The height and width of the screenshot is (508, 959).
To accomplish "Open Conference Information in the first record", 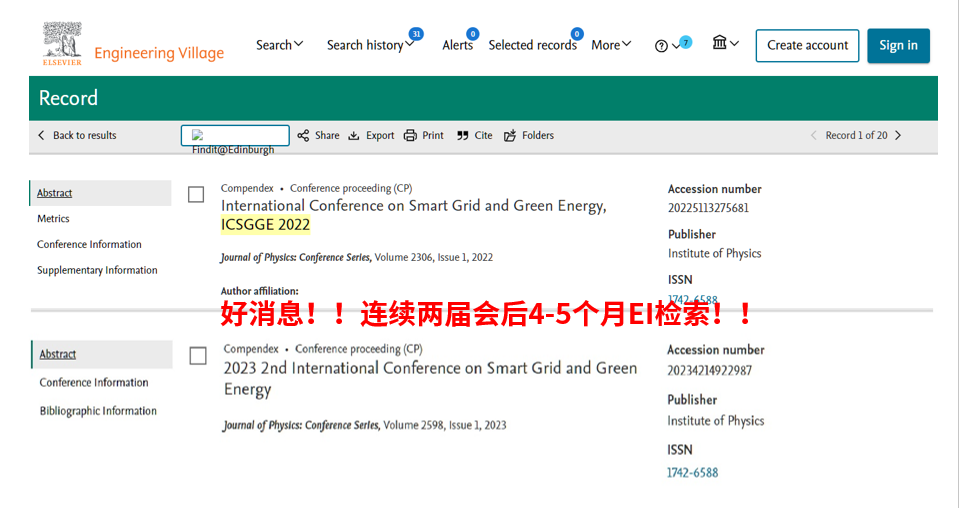I will click(89, 244).
